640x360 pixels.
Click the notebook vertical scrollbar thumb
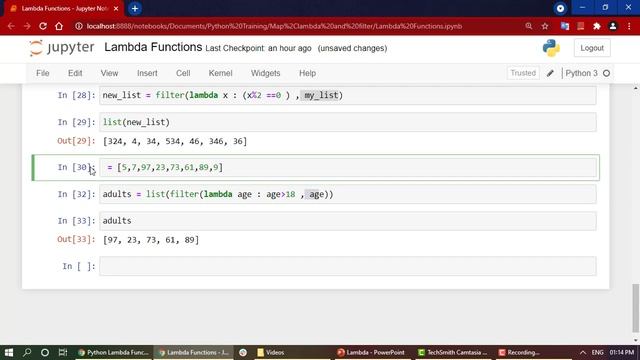(x=636, y=308)
